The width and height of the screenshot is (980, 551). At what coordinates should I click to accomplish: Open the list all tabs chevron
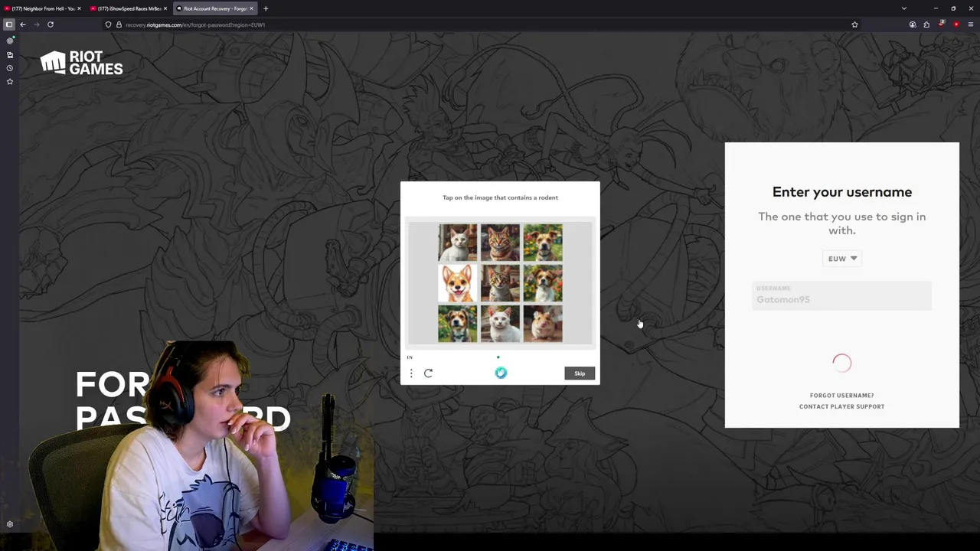tap(904, 8)
